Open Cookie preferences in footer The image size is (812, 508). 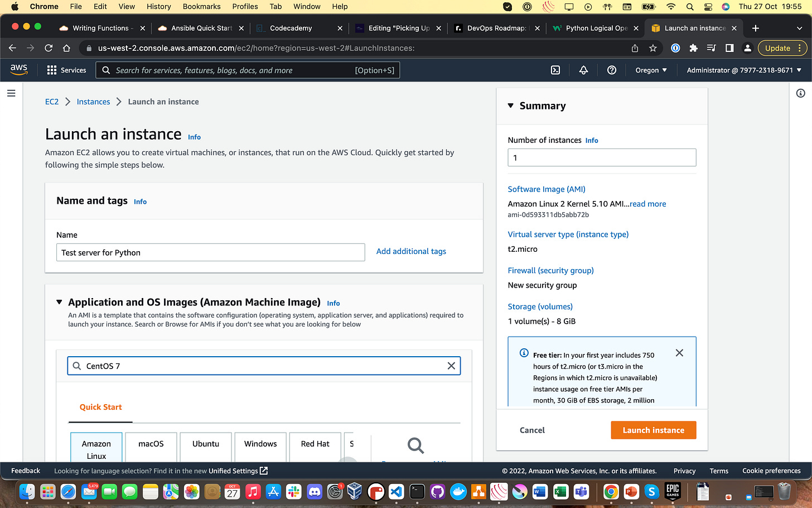[771, 471]
